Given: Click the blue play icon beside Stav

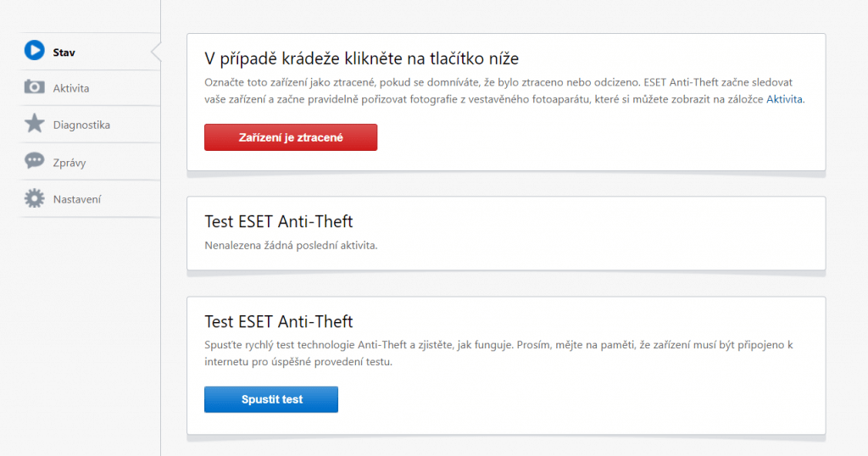Looking at the screenshot, I should click(x=34, y=50).
